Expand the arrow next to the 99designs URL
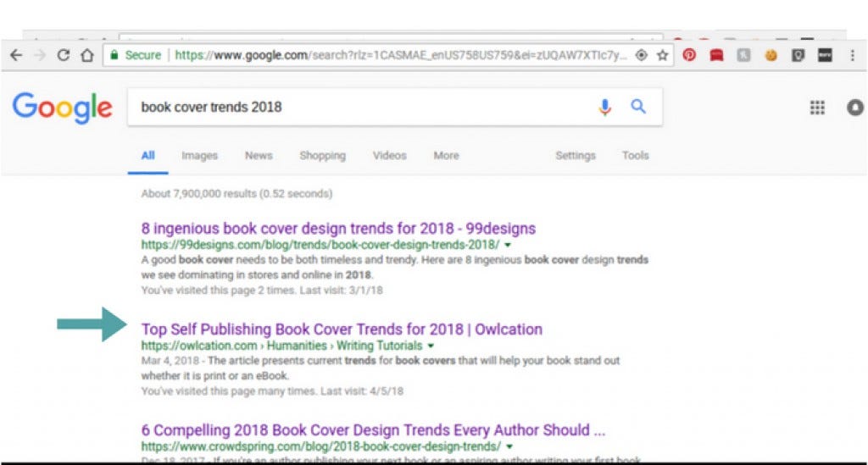Viewport: 868px width, 465px height. pos(508,245)
